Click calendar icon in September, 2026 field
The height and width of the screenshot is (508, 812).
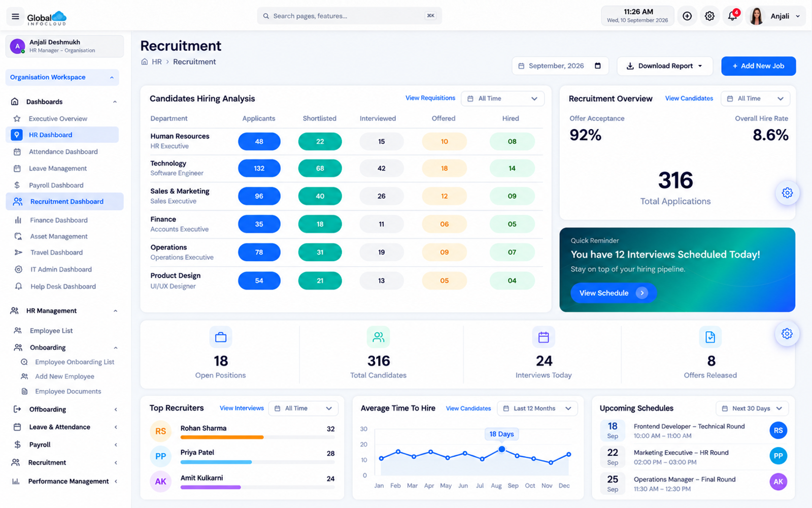[x=598, y=66]
